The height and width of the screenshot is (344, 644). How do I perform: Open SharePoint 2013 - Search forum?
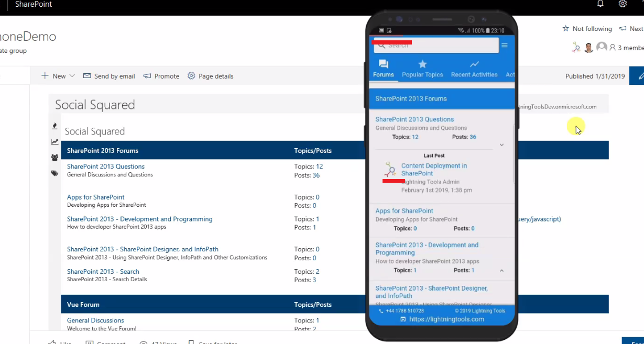click(103, 271)
